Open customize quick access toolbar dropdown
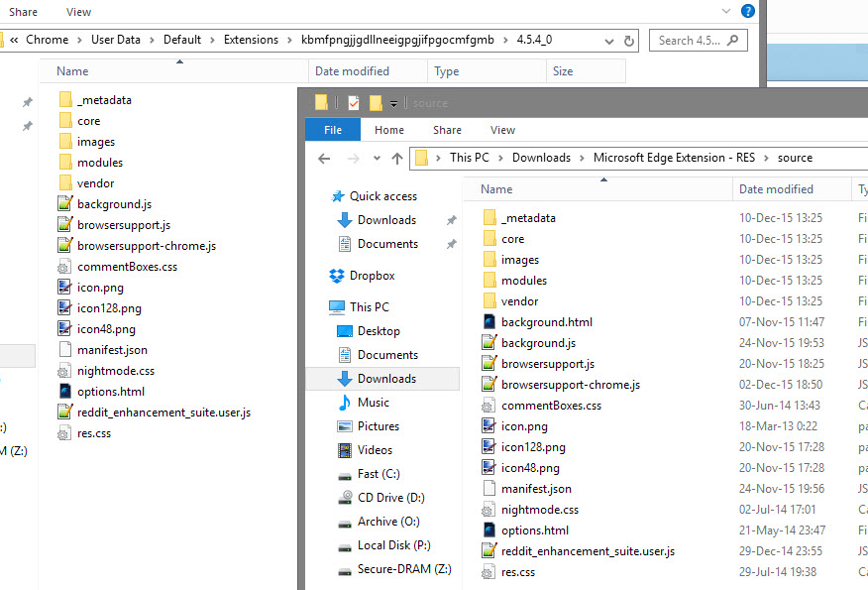Screen dimensions: 868x590 (393, 103)
